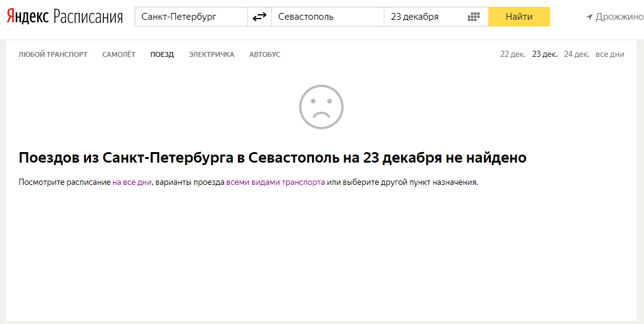Click the Дрожжино location link
The image size is (644, 324).
tap(619, 17)
